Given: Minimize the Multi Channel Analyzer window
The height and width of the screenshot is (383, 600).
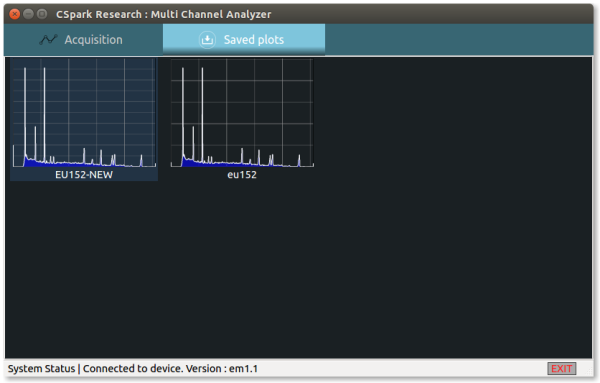Looking at the screenshot, I should [x=28, y=14].
